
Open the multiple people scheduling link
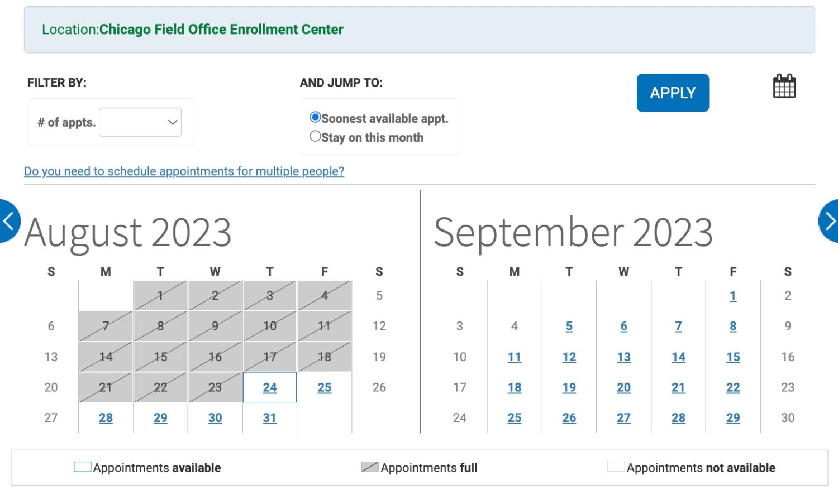(184, 171)
